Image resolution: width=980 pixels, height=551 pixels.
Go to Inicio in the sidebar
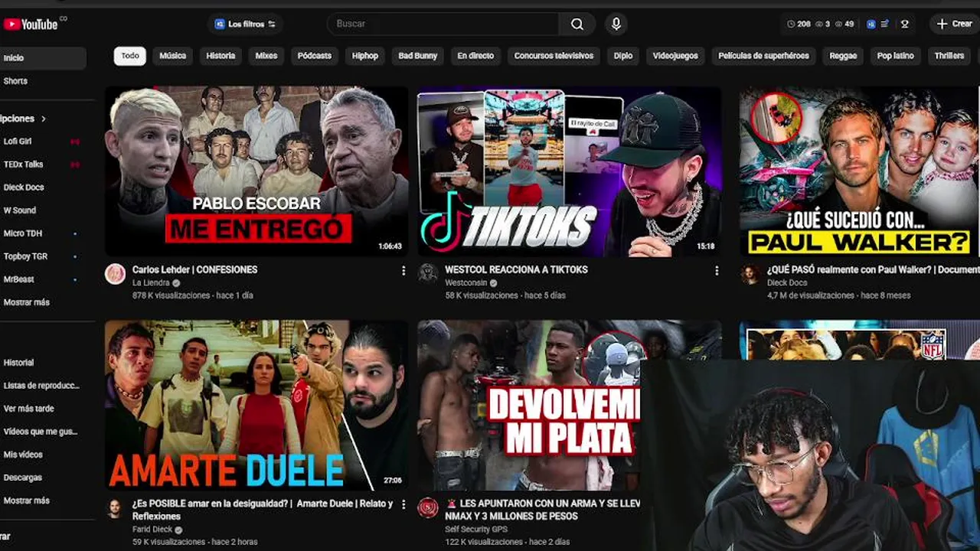pyautogui.click(x=42, y=58)
